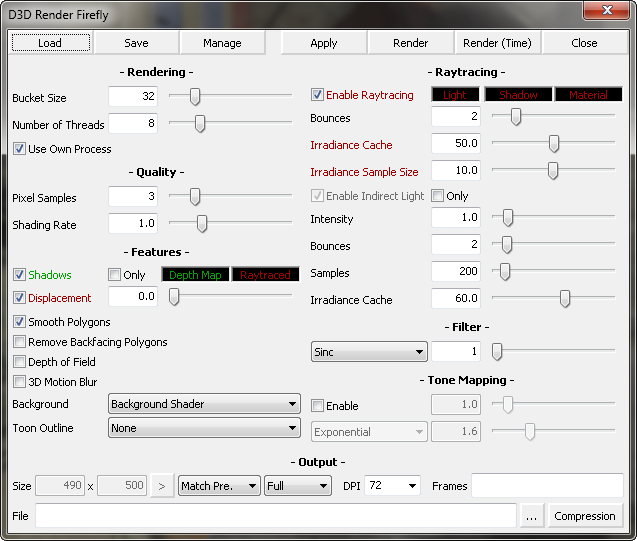Open the Background Shader dropdown
This screenshot has width=637, height=541.
[x=204, y=404]
